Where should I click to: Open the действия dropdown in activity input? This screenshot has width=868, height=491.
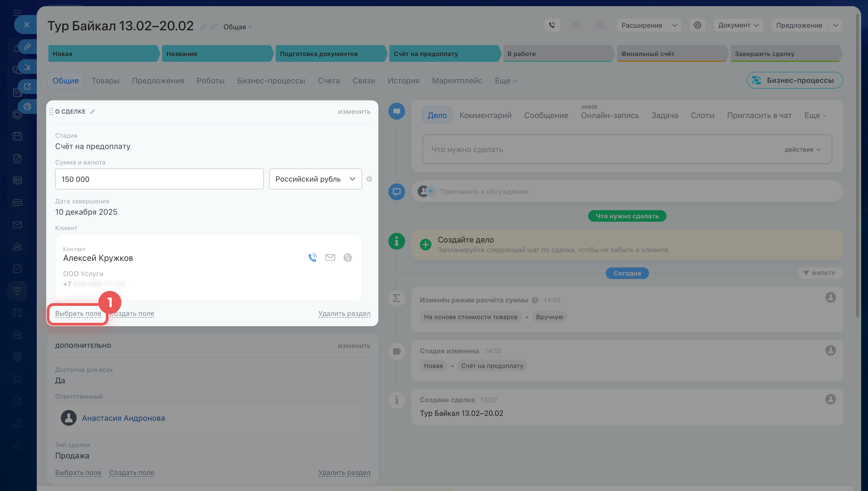point(802,149)
